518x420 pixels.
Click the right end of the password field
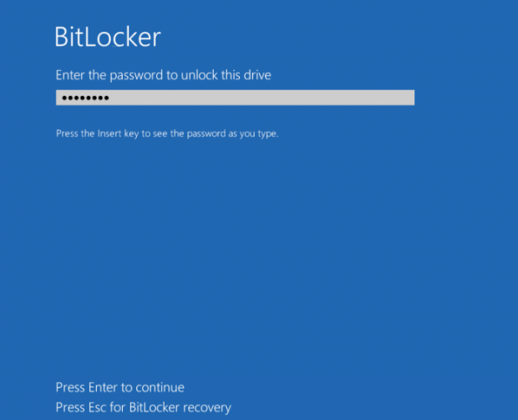click(x=408, y=98)
